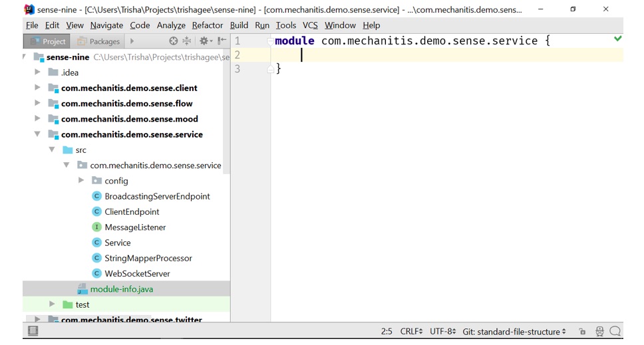The image size is (644, 345).
Task: Select module-info.java in the tree
Action: click(122, 289)
